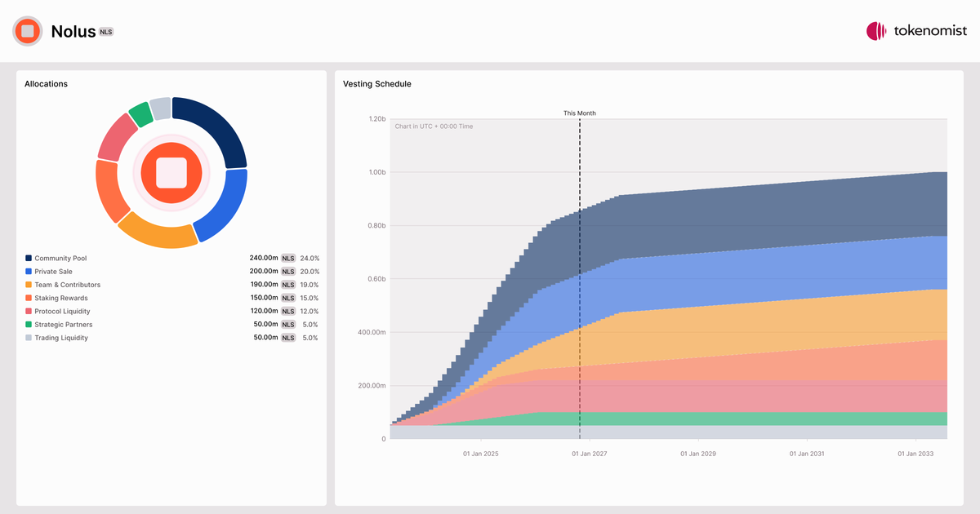
Task: Open the tokenomist logo link
Action: [x=916, y=31]
